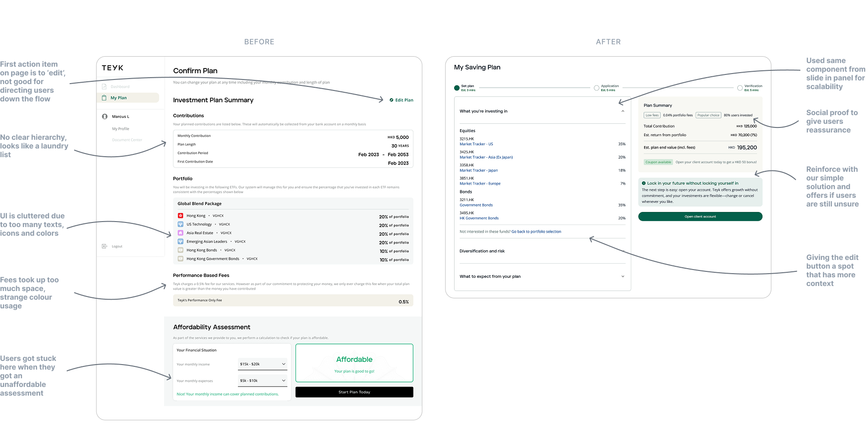Click the Emerging Asian Leaders fund icon

tap(180, 242)
